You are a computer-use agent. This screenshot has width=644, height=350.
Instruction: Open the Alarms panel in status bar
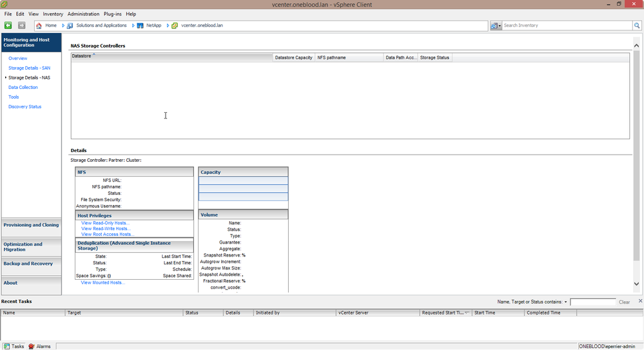39,346
